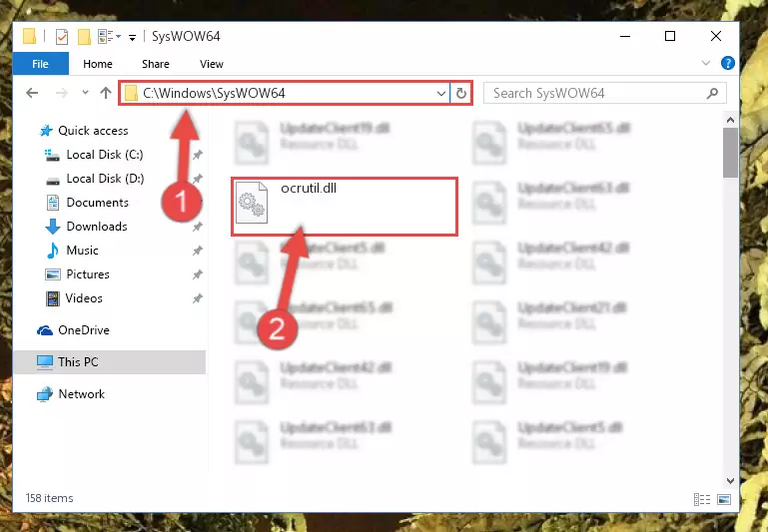
Task: Select Network in the navigation pane
Action: point(81,394)
